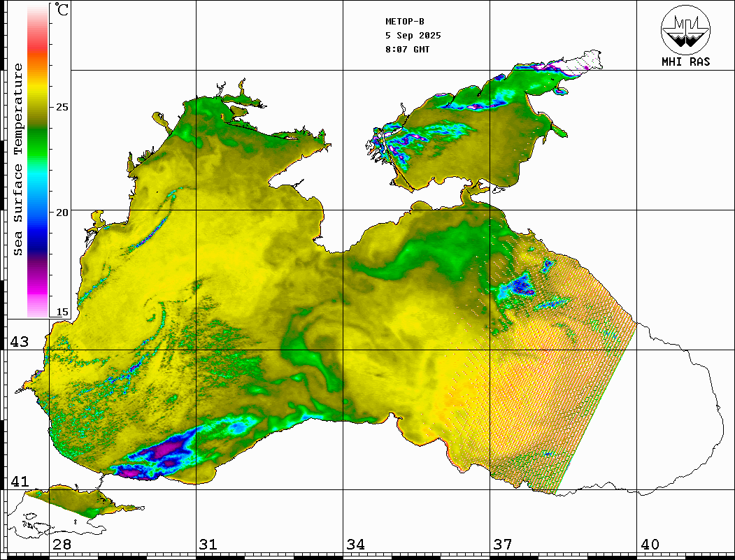Click the longitude label '34'

click(356, 545)
